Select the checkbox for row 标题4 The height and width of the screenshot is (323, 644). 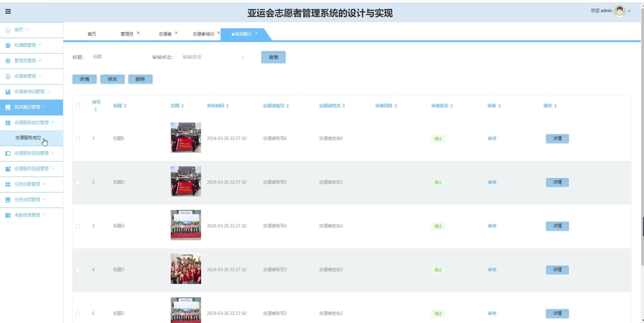[78, 226]
